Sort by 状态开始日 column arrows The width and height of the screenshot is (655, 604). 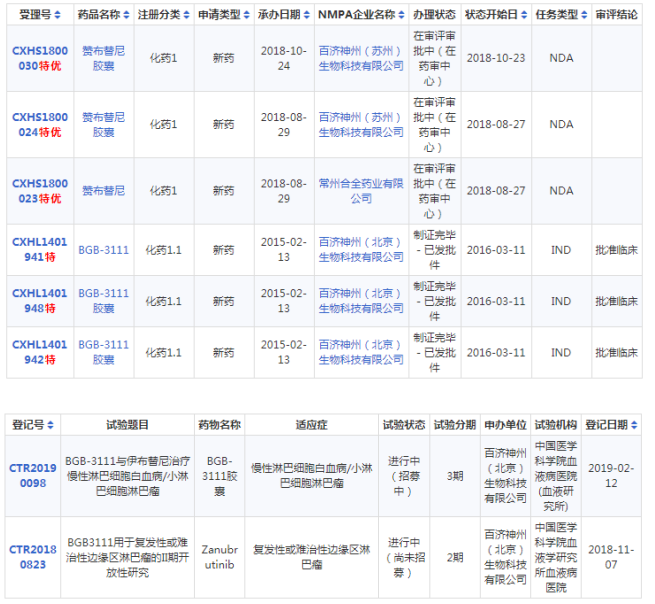point(524,15)
